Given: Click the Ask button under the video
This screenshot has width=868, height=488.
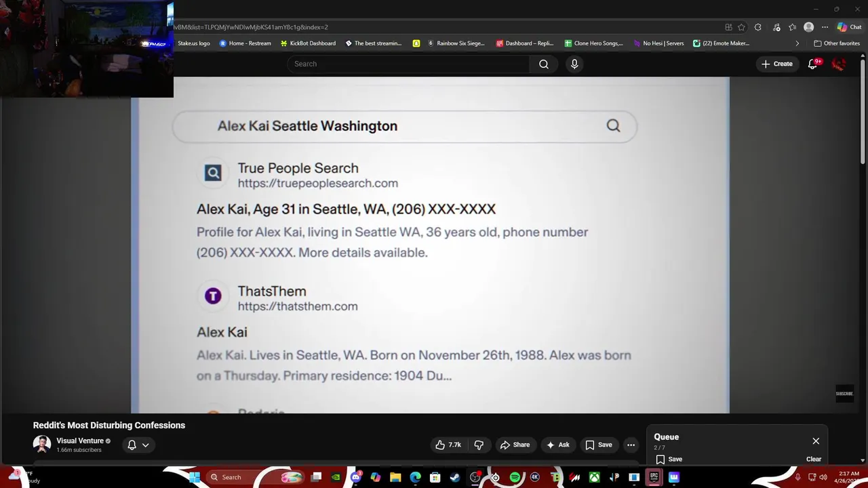Looking at the screenshot, I should pyautogui.click(x=558, y=445).
